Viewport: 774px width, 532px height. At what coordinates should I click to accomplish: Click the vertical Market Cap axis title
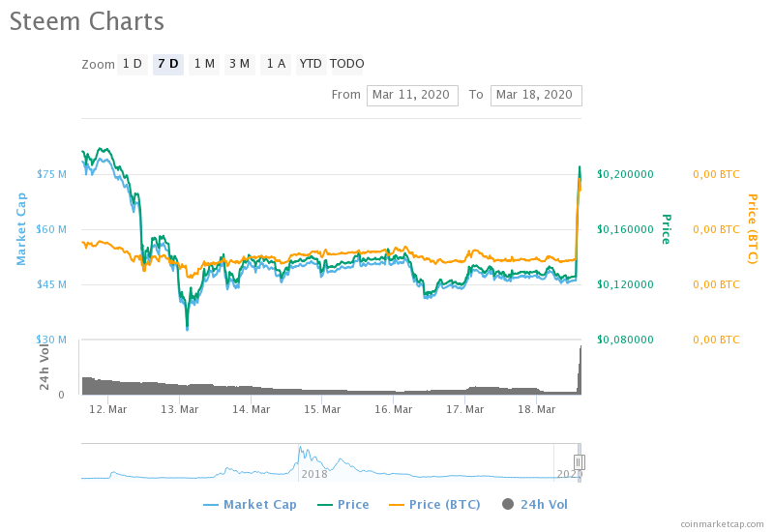20,229
